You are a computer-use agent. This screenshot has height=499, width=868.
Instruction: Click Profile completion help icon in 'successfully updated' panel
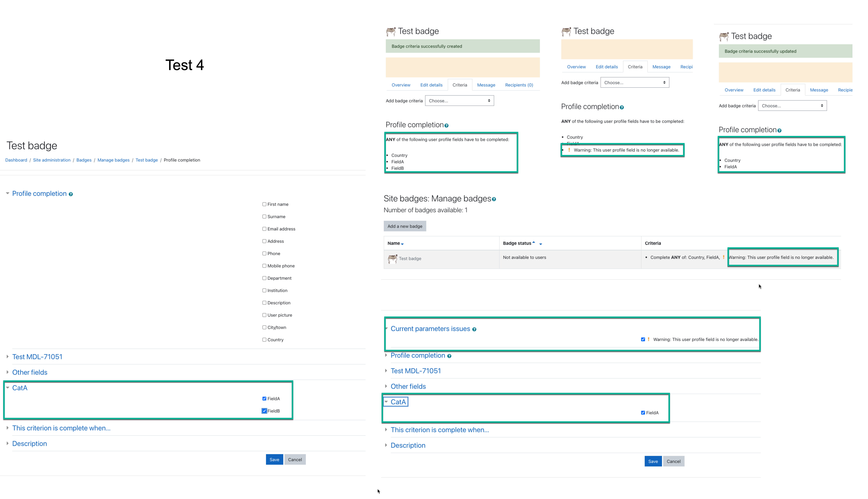coord(779,131)
